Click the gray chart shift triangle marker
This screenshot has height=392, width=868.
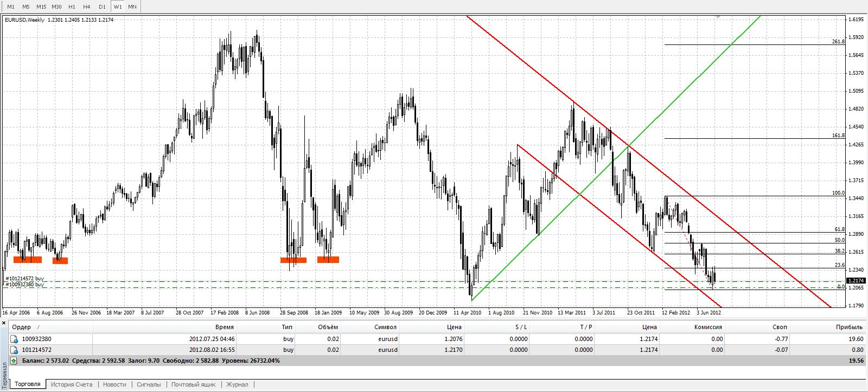tap(718, 17)
